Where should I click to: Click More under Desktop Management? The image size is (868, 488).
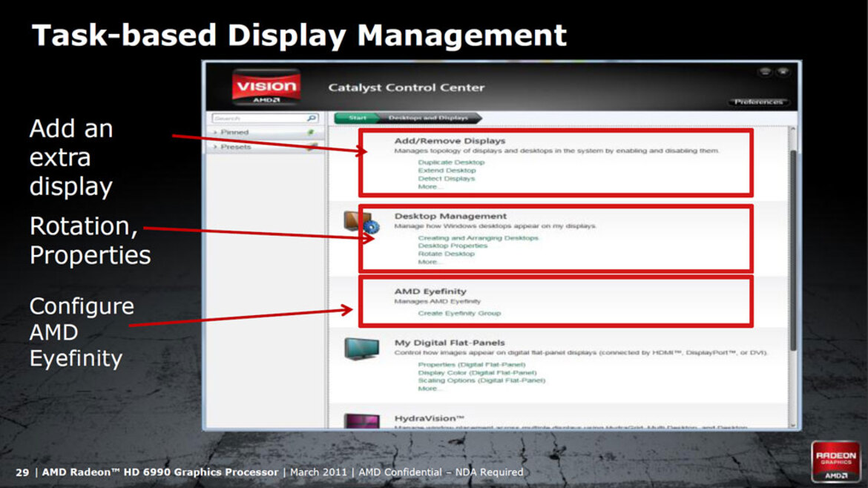(430, 263)
